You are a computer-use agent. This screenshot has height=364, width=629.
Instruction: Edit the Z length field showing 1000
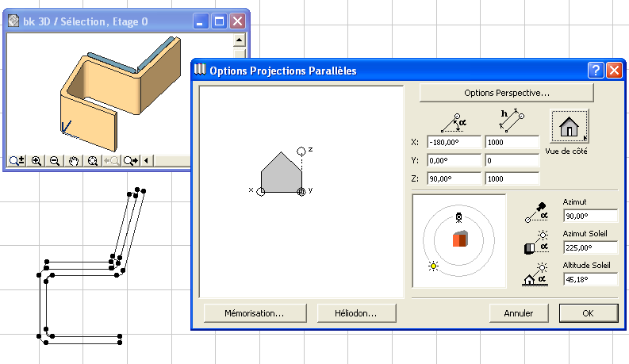[512, 178]
